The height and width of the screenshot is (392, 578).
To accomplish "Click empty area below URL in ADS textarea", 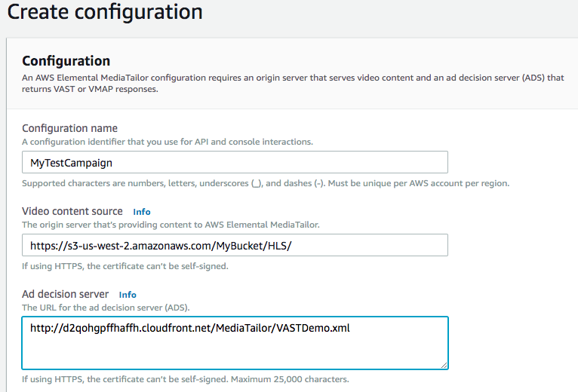I will 235,352.
